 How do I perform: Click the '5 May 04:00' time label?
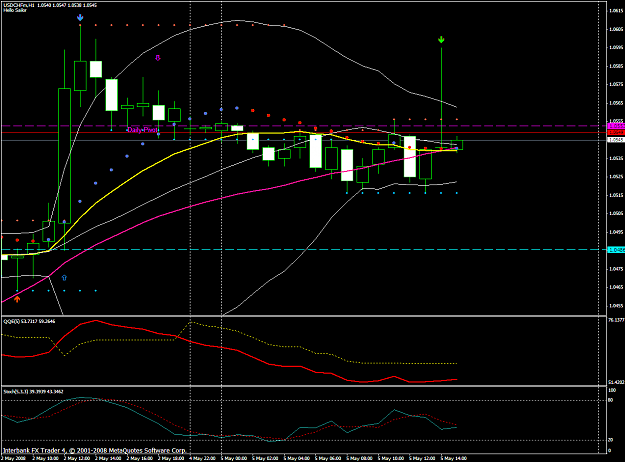pyautogui.click(x=297, y=458)
